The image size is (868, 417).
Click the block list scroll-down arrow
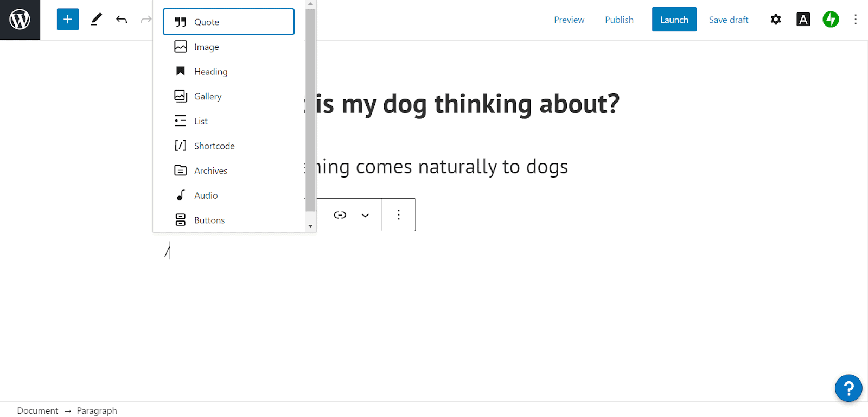click(310, 226)
